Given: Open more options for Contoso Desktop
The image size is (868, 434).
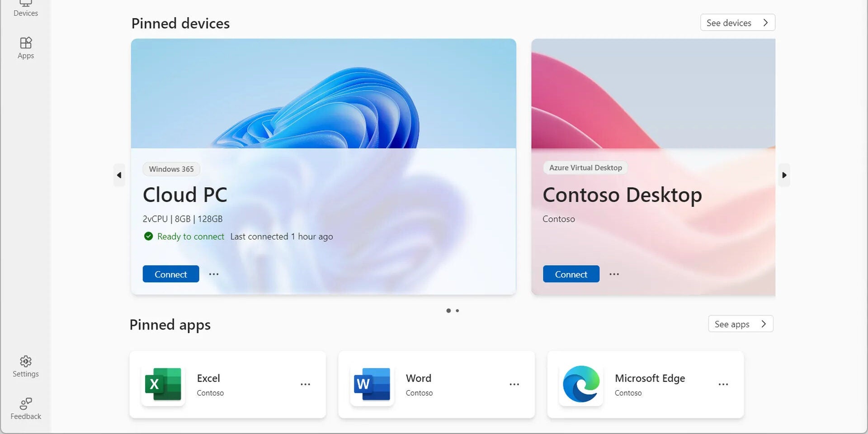Looking at the screenshot, I should tap(614, 274).
